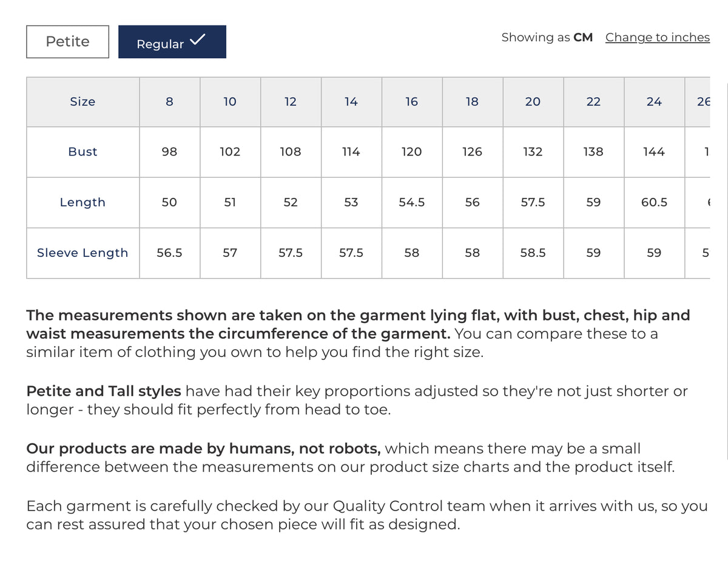Select size 10 column header

(x=230, y=102)
